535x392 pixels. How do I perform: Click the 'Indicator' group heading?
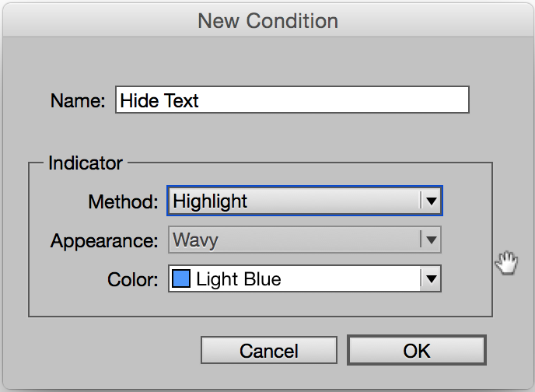86,163
